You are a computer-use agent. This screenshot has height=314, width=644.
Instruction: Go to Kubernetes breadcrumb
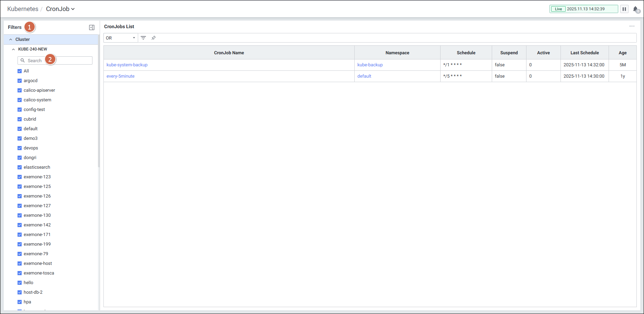click(23, 9)
